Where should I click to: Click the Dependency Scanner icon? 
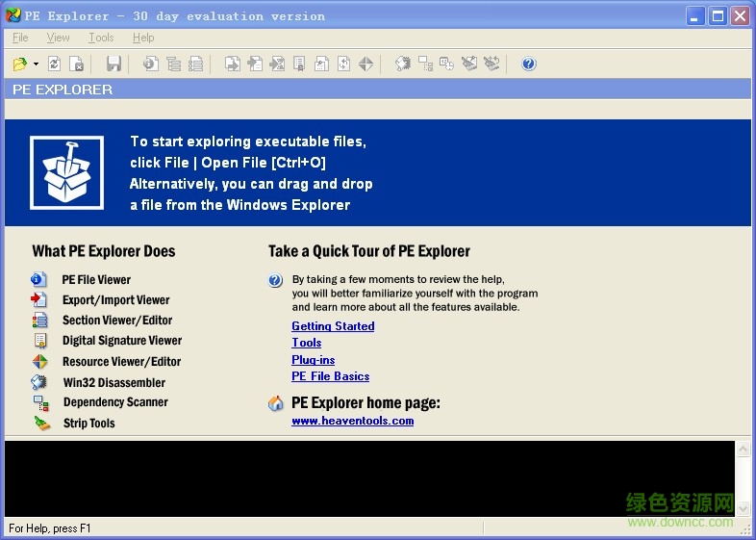click(40, 402)
